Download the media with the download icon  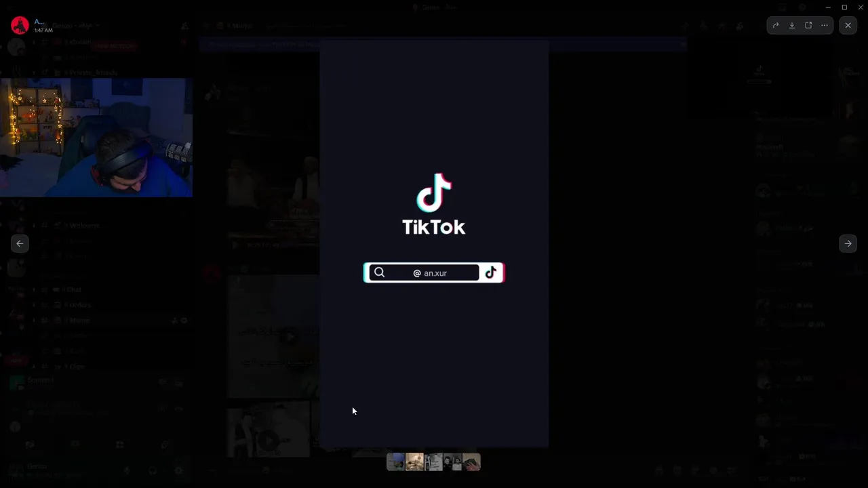click(792, 26)
